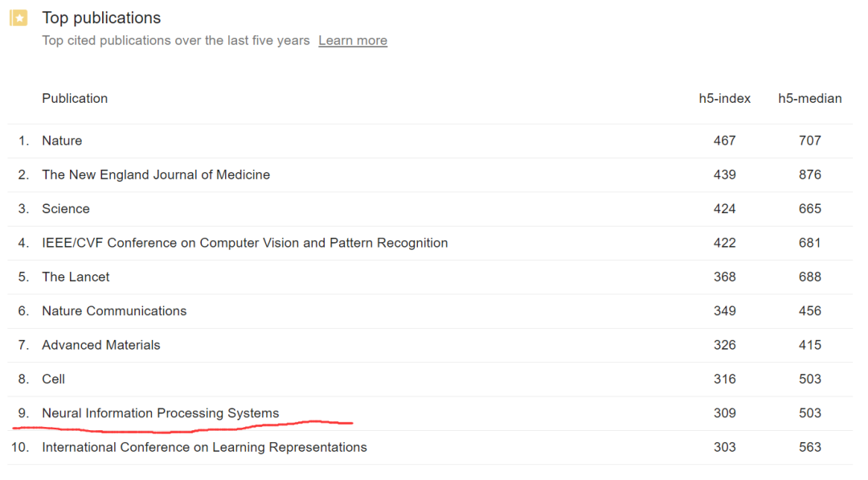Open Neural Information Processing Systems entry
Viewport: 868px width, 480px height.
click(160, 413)
